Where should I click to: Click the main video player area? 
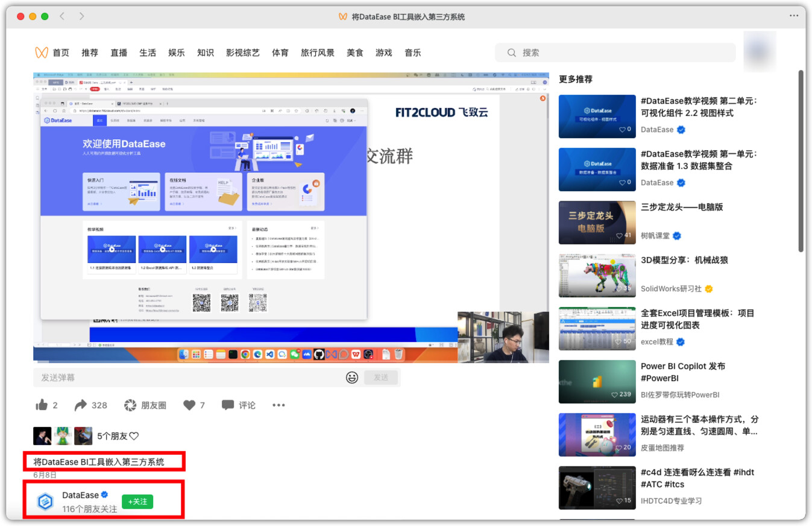291,218
